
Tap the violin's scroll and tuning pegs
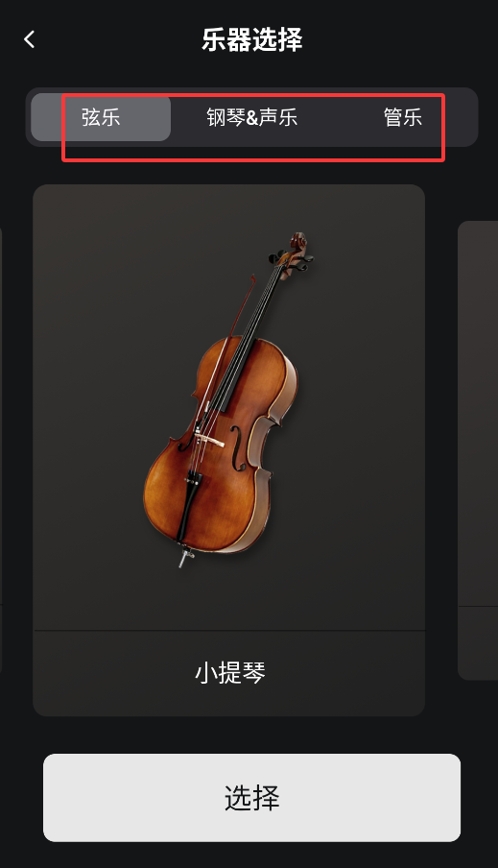294,254
